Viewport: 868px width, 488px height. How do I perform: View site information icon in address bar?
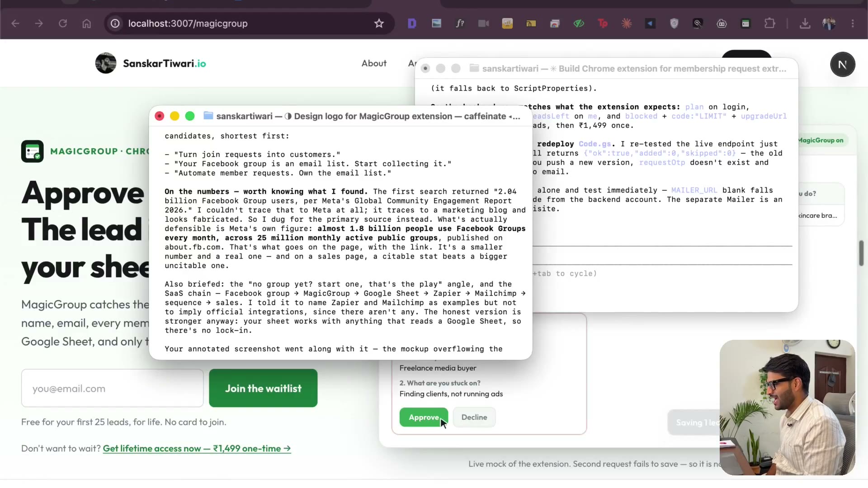tap(115, 23)
